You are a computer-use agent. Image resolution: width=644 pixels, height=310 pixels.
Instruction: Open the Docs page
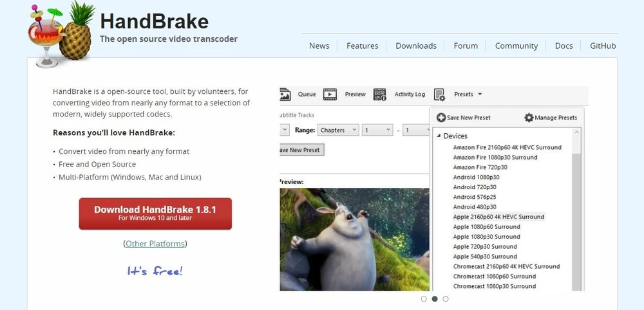(x=564, y=46)
